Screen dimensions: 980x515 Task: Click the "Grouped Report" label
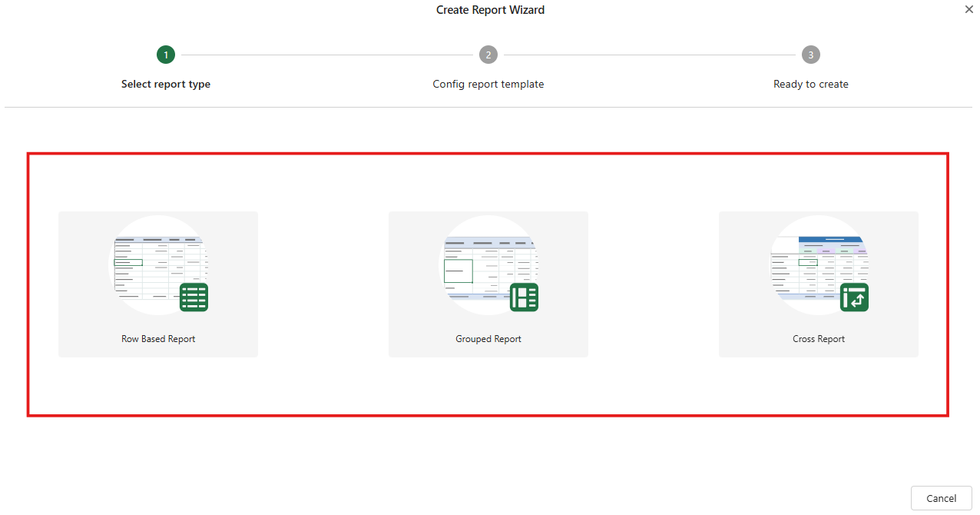click(x=488, y=339)
